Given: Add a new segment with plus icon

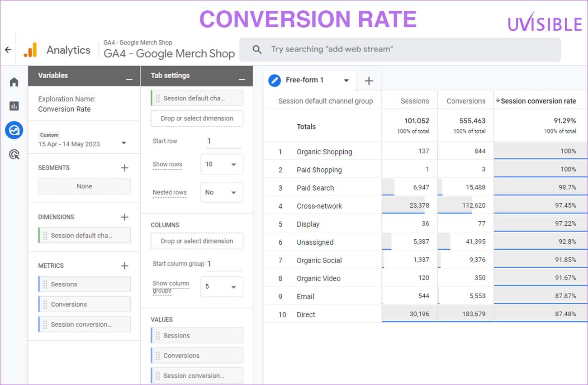Looking at the screenshot, I should (125, 168).
